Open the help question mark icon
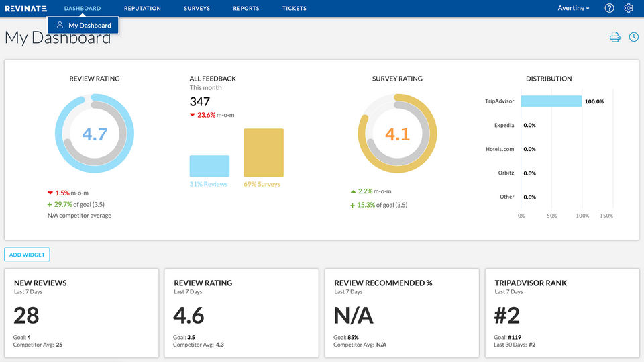The width and height of the screenshot is (644, 362). [x=609, y=9]
